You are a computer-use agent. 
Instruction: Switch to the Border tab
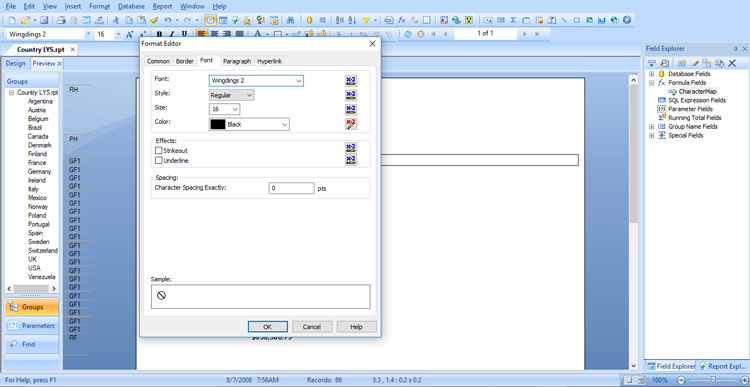click(x=185, y=61)
